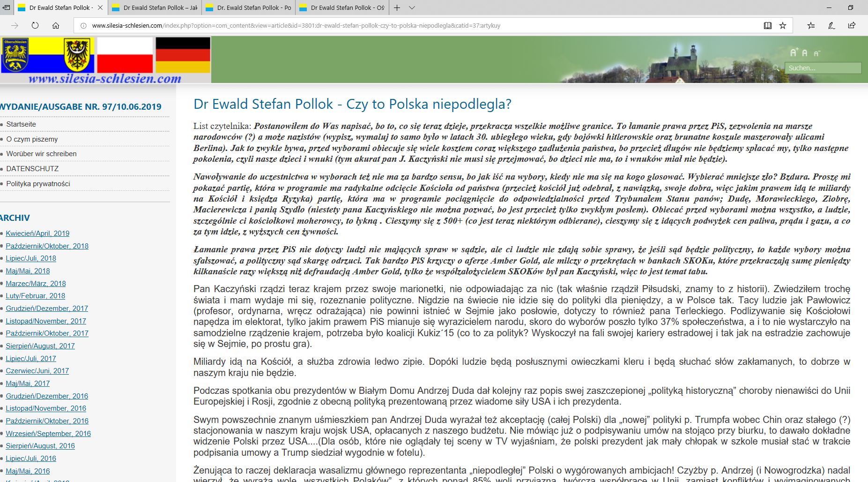The width and height of the screenshot is (868, 482).
Task: Add page to favorites with the star icon
Action: pyautogui.click(x=783, y=26)
